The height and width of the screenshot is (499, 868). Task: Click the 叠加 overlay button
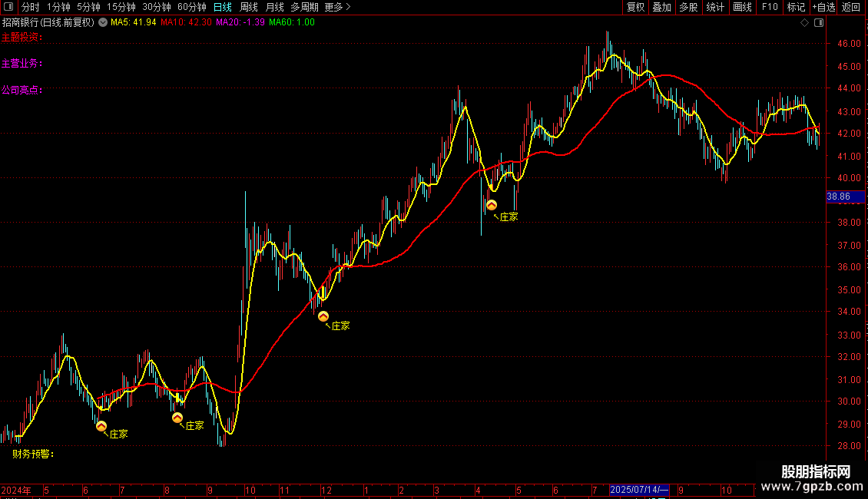click(x=661, y=7)
